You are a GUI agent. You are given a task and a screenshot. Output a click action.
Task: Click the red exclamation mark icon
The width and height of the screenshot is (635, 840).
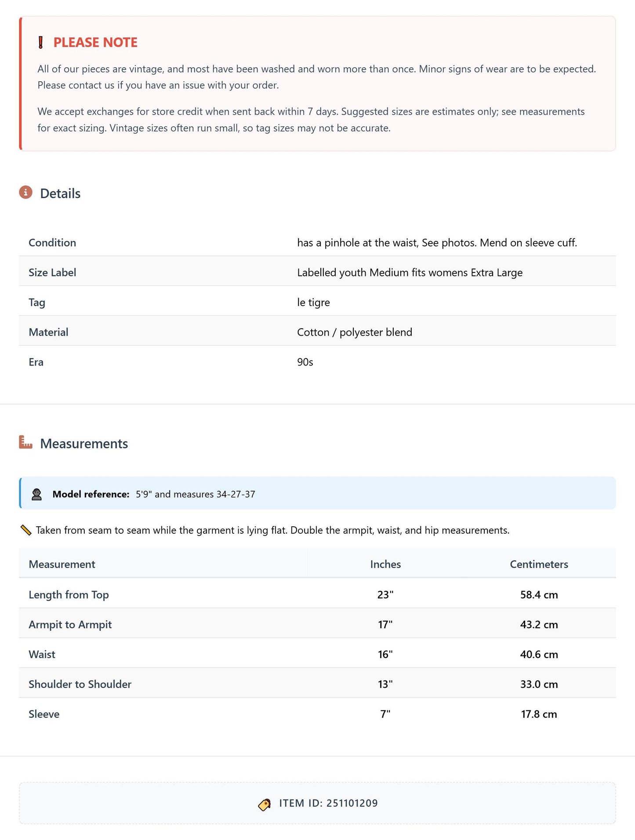(x=41, y=43)
